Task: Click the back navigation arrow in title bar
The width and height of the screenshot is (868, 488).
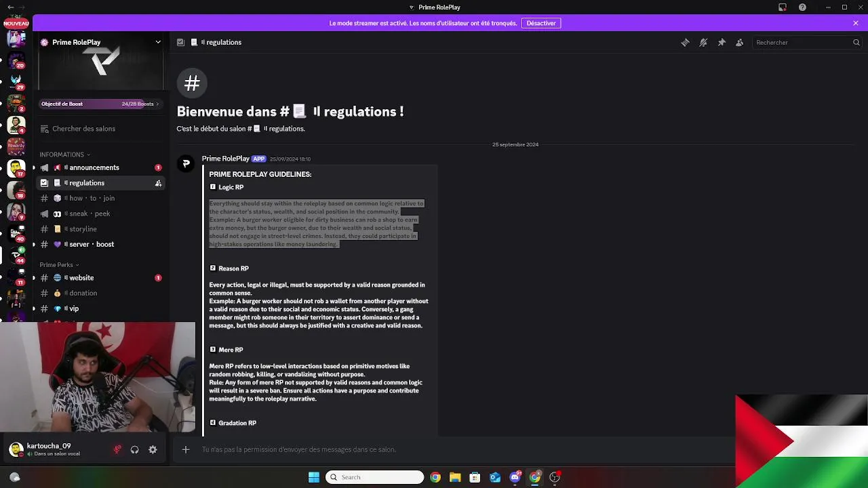Action: click(x=9, y=7)
